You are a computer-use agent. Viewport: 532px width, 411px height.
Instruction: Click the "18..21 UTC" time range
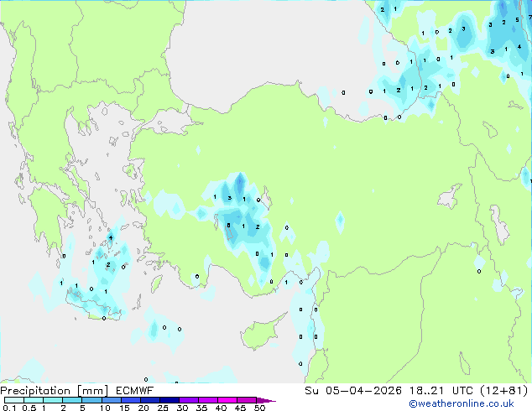click(x=441, y=391)
